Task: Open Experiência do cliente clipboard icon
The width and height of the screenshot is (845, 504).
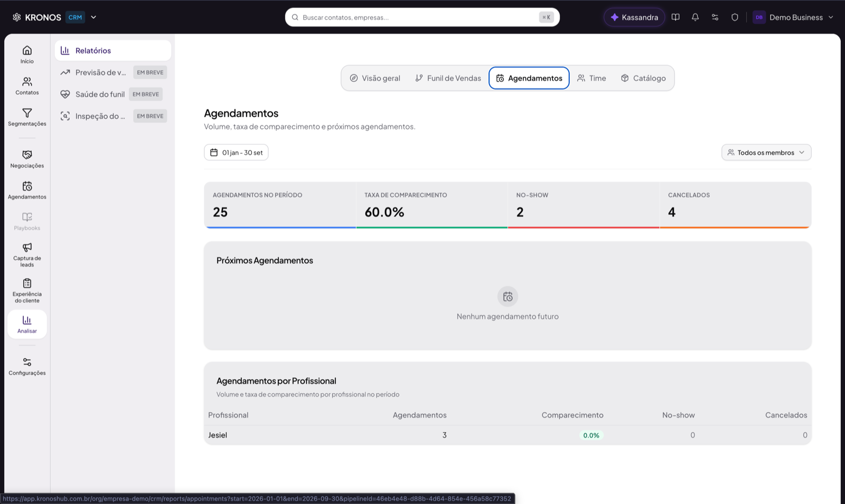Action: (27, 283)
